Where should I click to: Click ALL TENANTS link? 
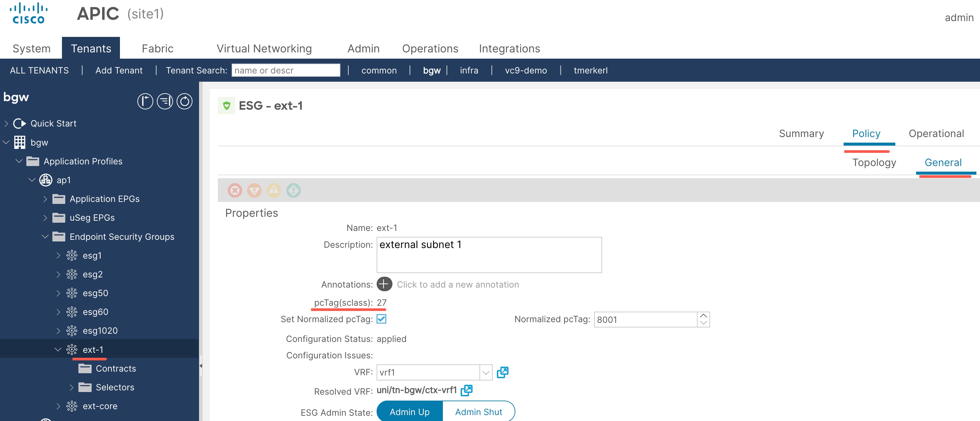[x=39, y=70]
